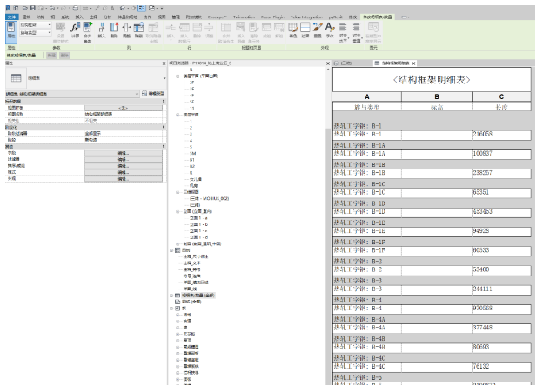Screen dimensions: 543x392
Task: Collapse the 标识数据 section in Properties
Action: 164,102
